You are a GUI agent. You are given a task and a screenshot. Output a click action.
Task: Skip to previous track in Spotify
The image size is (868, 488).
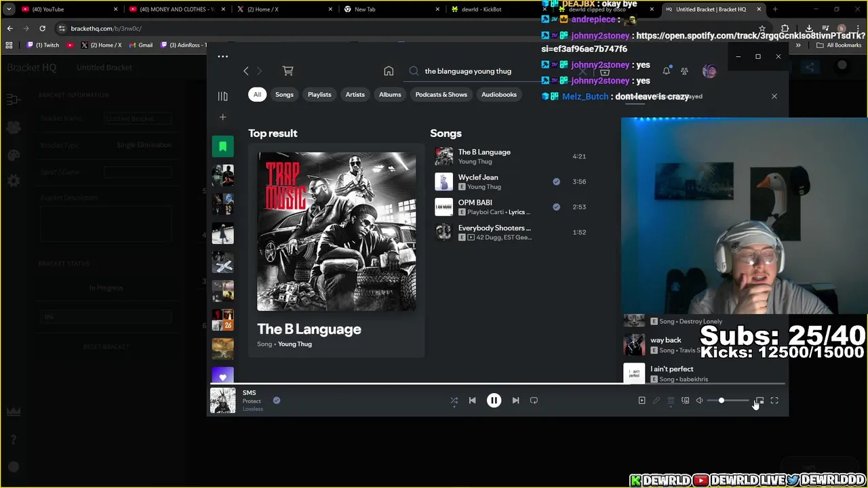[x=473, y=401]
